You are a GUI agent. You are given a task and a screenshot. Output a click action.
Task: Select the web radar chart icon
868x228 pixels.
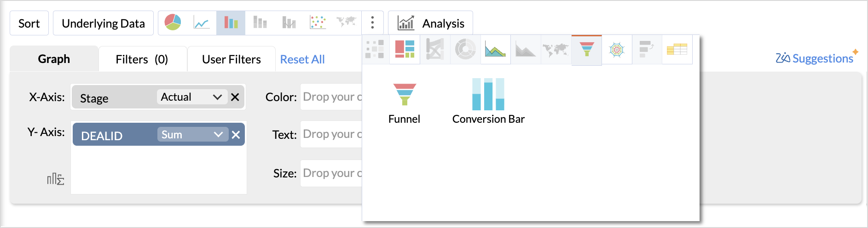point(617,49)
